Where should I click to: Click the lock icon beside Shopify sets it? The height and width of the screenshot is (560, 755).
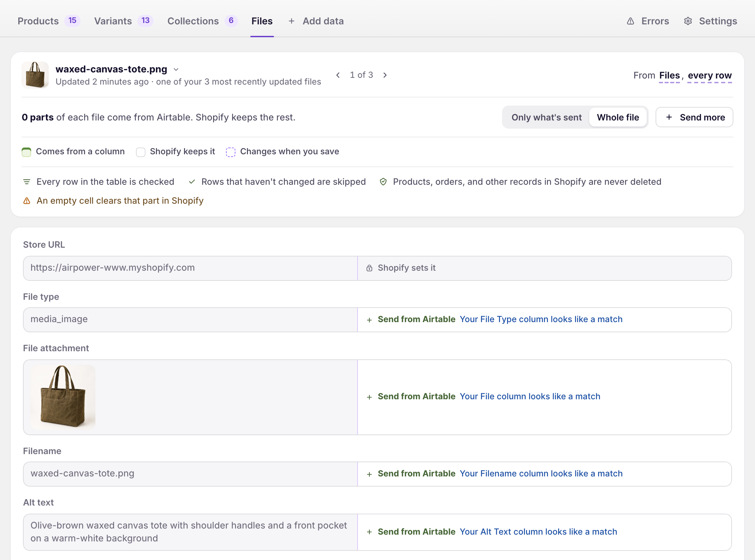[369, 268]
